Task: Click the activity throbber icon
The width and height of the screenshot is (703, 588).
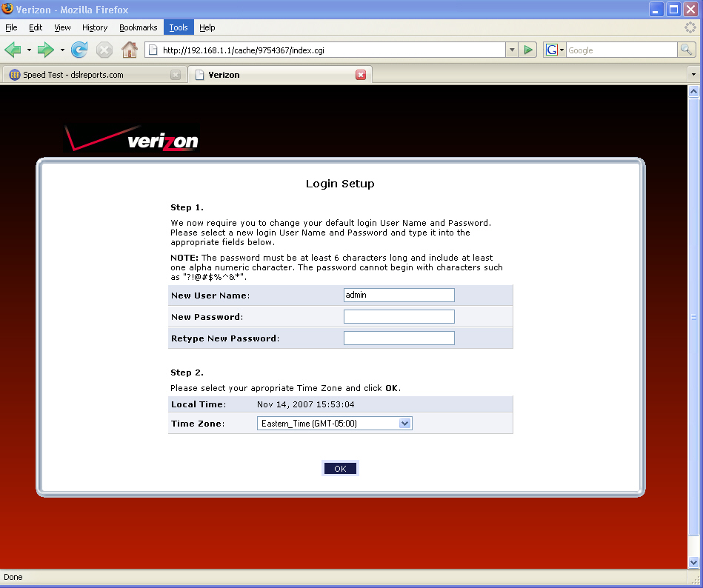Action: click(x=690, y=27)
